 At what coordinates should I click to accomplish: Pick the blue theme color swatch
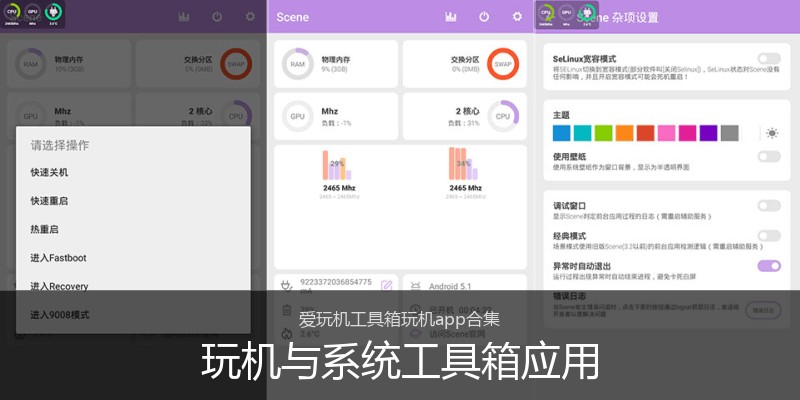click(562, 133)
